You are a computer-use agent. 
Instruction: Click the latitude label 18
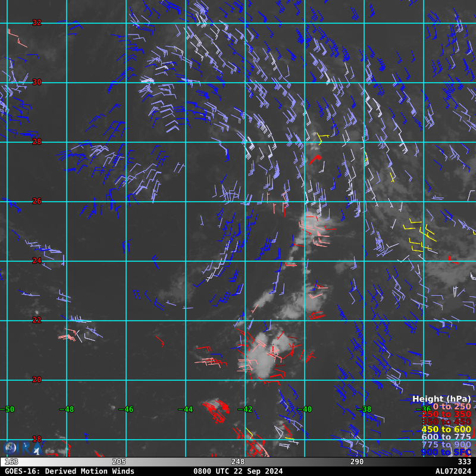[37, 439]
